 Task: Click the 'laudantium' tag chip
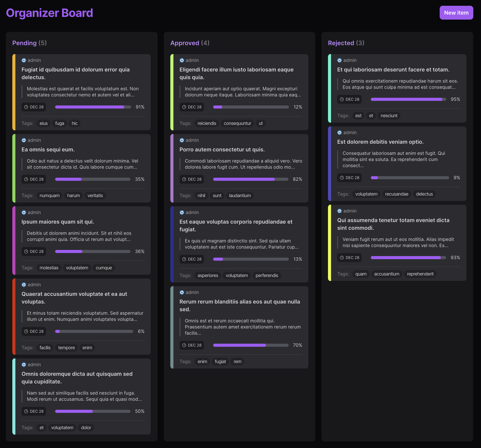pos(240,196)
